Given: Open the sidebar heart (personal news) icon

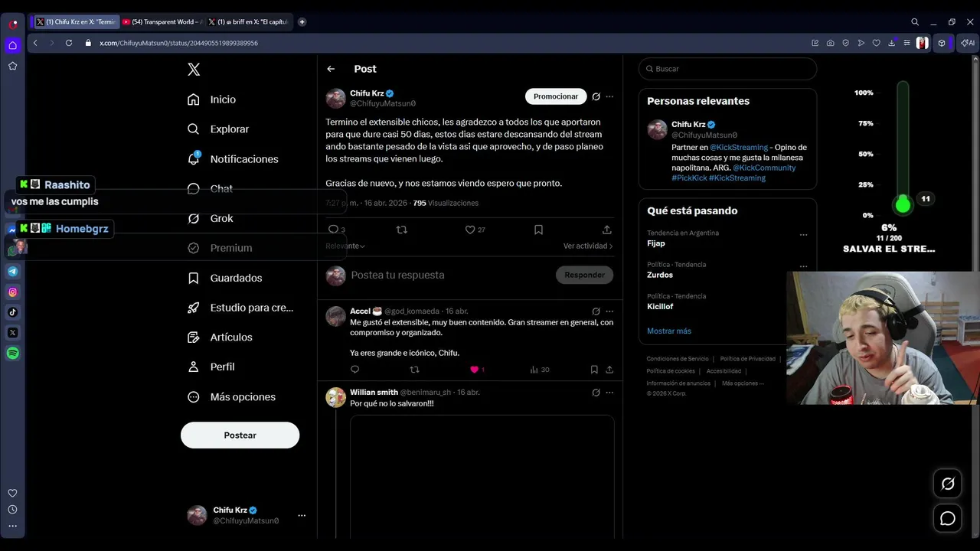Looking at the screenshot, I should (x=12, y=494).
